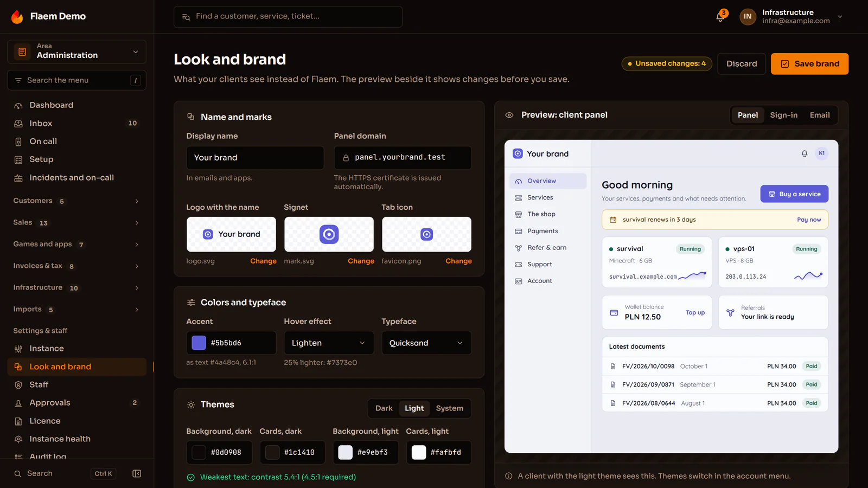868x488 pixels.
Task: Select the Dark theme option
Action: [384, 408]
